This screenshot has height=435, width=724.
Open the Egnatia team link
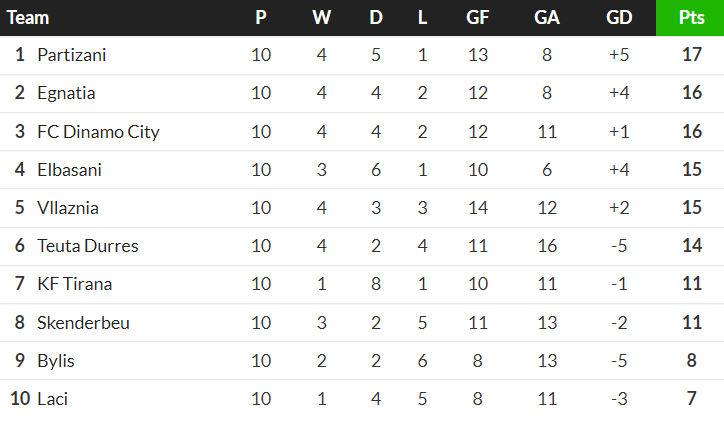66,93
